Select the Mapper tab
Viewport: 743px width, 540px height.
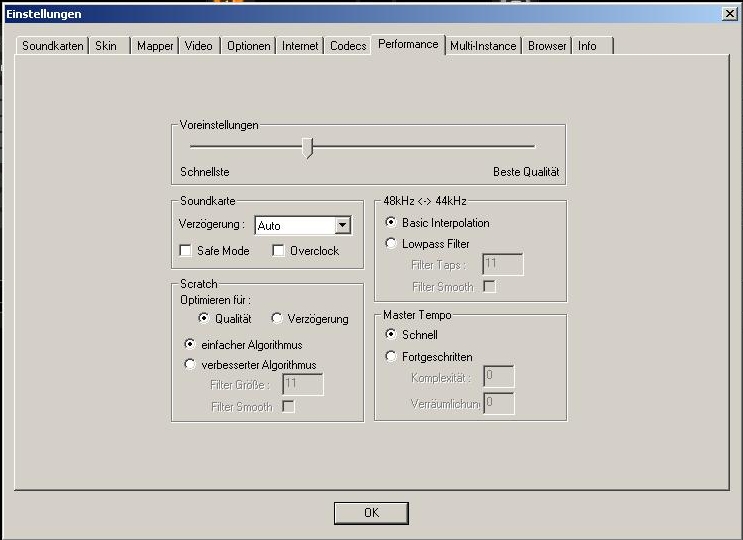[x=155, y=46]
